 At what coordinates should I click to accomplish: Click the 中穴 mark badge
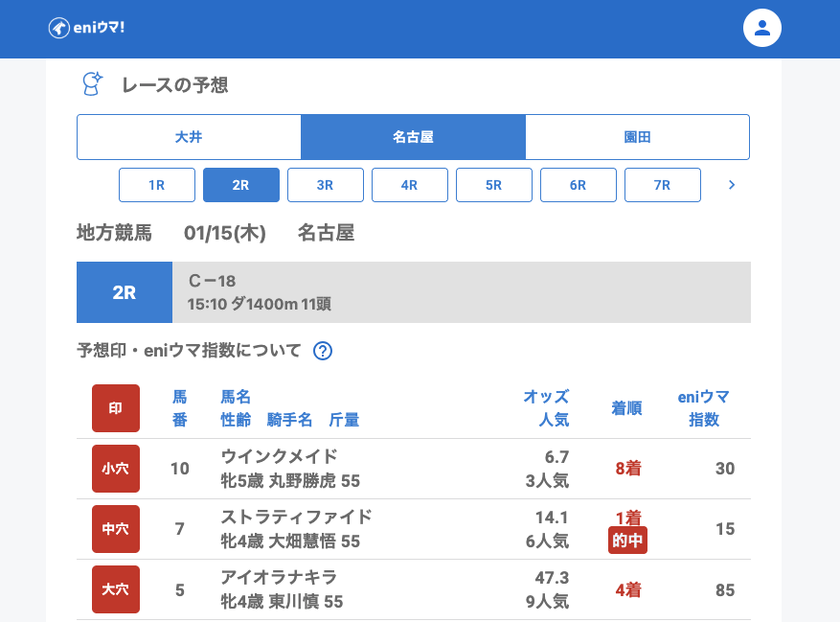click(116, 529)
